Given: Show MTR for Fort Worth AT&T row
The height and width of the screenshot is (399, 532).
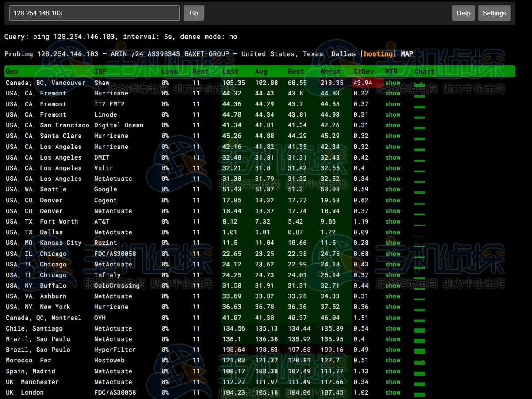Looking at the screenshot, I should [392, 221].
